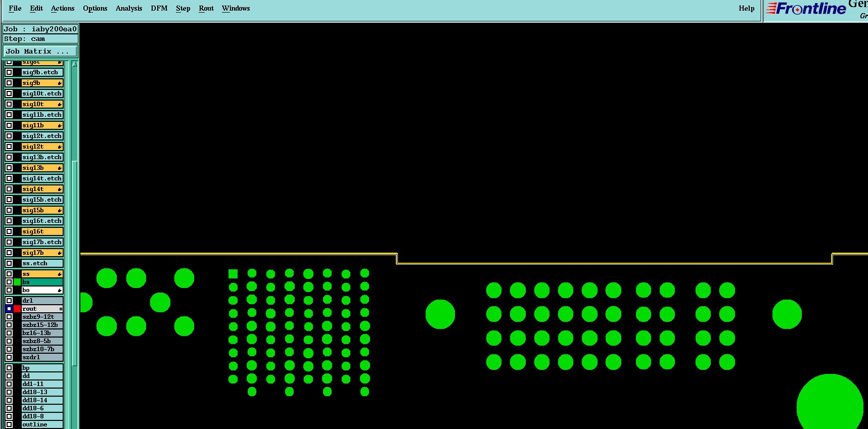The height and width of the screenshot is (429, 868).
Task: Select the sig14t.etch layer name
Action: pyautogui.click(x=42, y=178)
